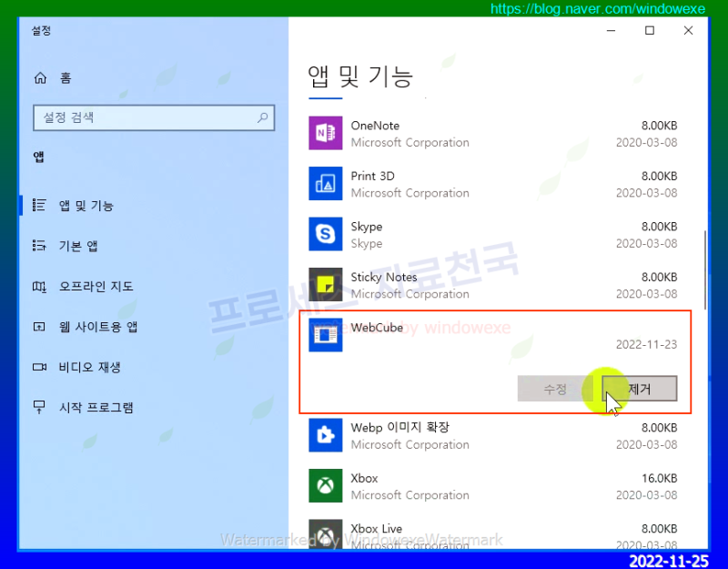Select the Sticky Notes entry name
The height and width of the screenshot is (569, 728).
(x=384, y=278)
